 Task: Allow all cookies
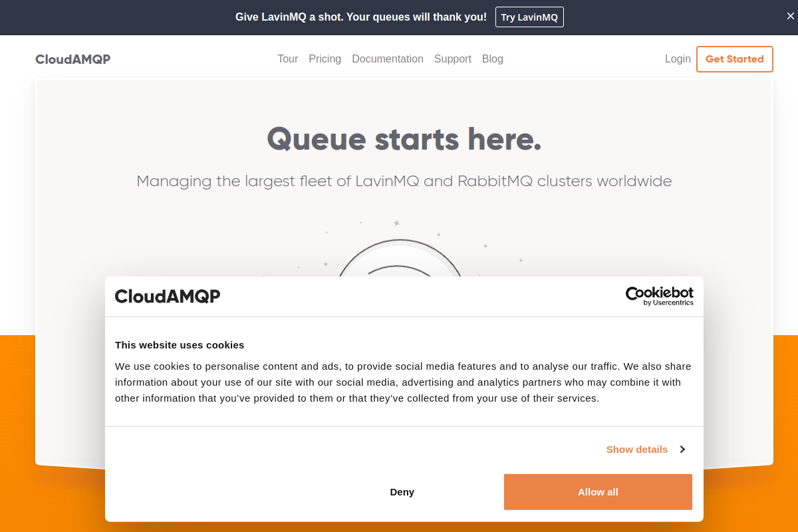[598, 492]
